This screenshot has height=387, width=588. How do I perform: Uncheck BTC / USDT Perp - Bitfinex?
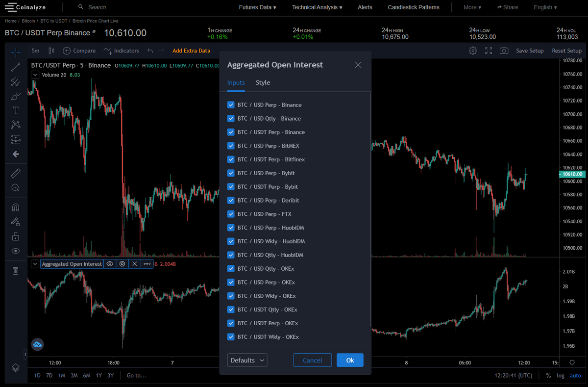[x=231, y=159]
